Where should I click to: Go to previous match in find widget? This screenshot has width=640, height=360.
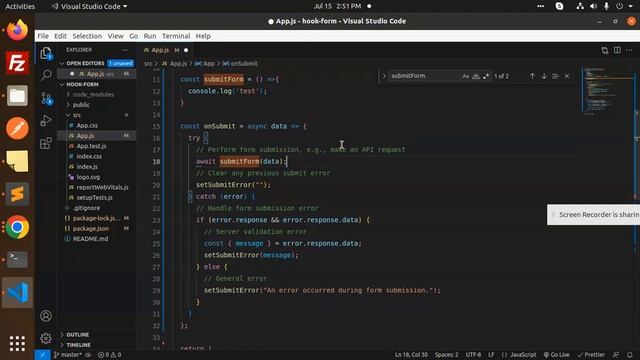click(532, 76)
